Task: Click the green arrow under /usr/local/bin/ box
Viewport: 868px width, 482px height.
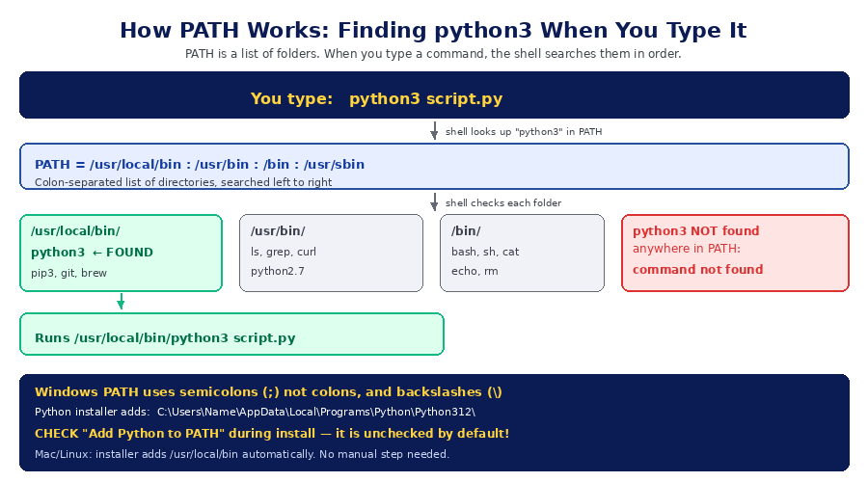Action: point(121,302)
